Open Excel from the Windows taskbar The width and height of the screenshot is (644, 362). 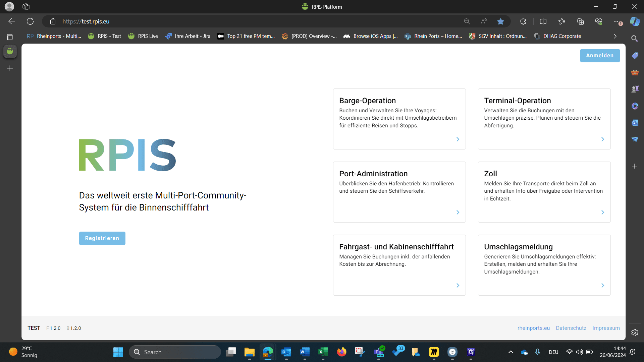click(x=323, y=352)
